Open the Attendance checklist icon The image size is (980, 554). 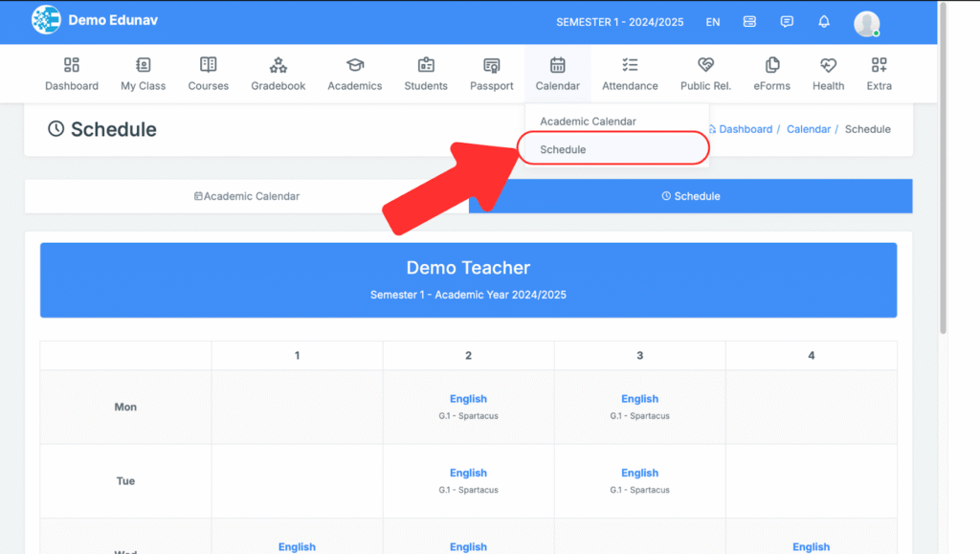click(x=630, y=66)
